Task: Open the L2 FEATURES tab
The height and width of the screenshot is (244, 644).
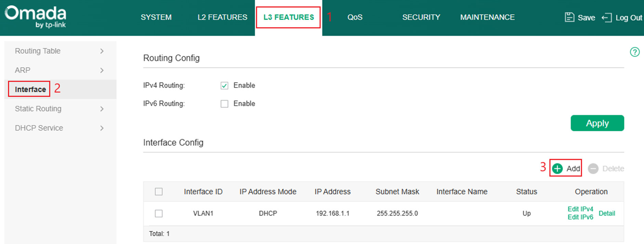Action: click(222, 17)
